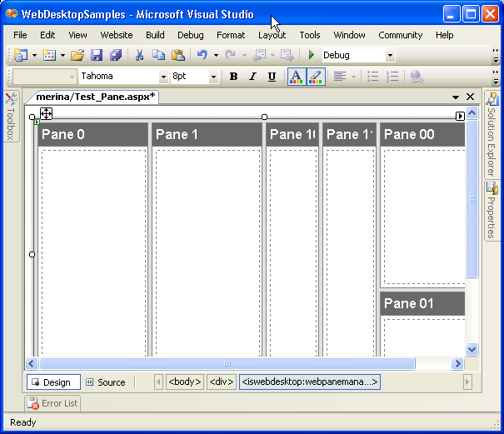Click the Save icon in toolbar

97,55
